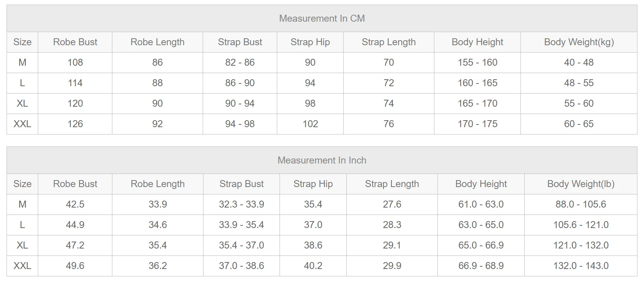Select the Strap Length value 76
This screenshot has height=281, width=644.
[x=389, y=124]
